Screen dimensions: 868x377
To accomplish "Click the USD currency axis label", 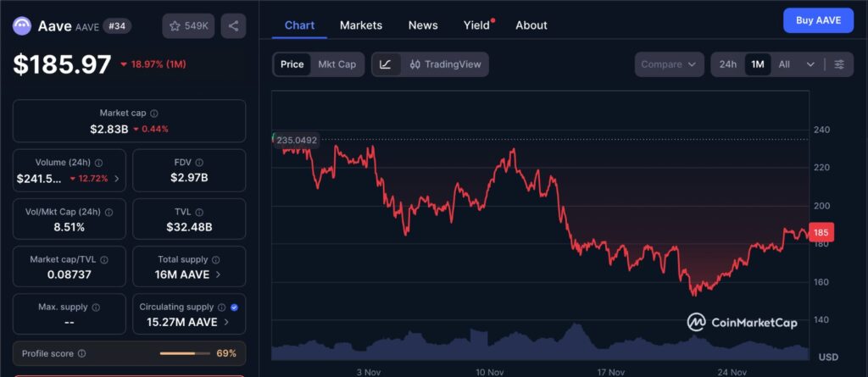I will (828, 357).
